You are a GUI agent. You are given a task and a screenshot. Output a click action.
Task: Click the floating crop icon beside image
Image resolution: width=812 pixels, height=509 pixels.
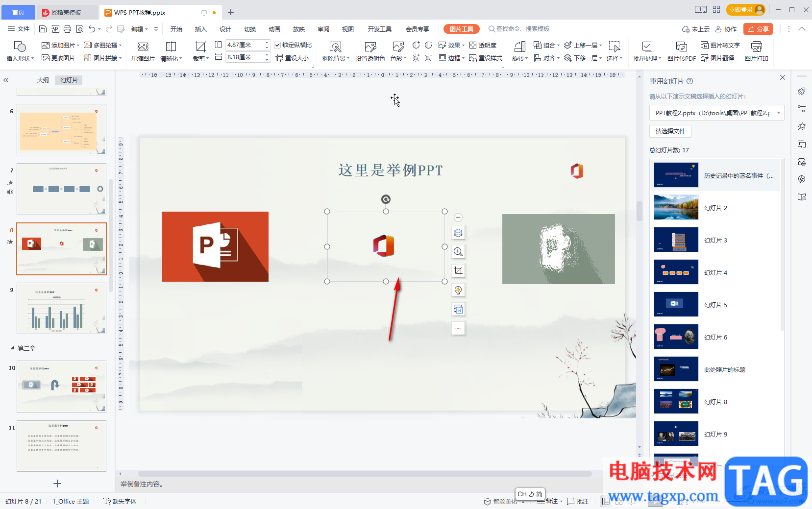point(458,271)
